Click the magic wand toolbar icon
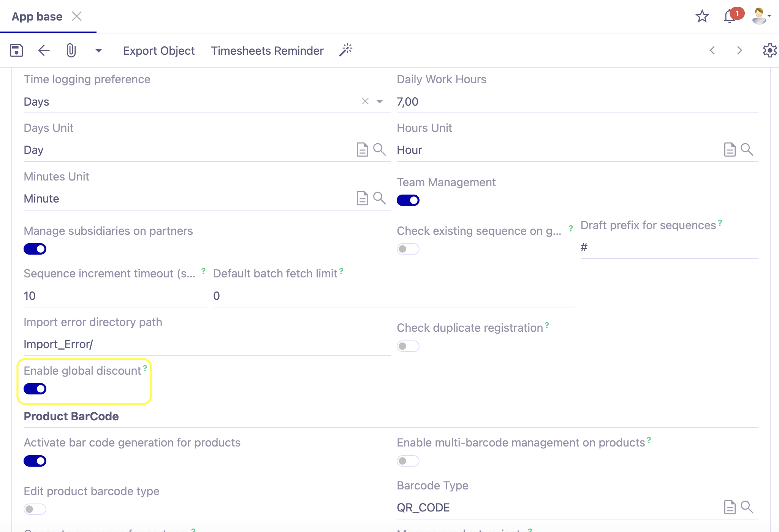Viewport: 779px width, 532px height. click(x=346, y=50)
